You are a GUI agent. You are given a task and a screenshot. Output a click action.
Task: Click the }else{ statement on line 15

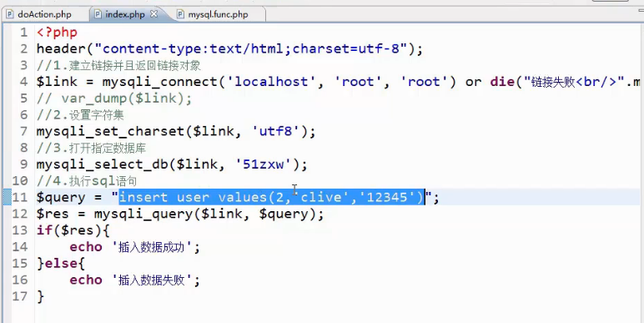61,264
